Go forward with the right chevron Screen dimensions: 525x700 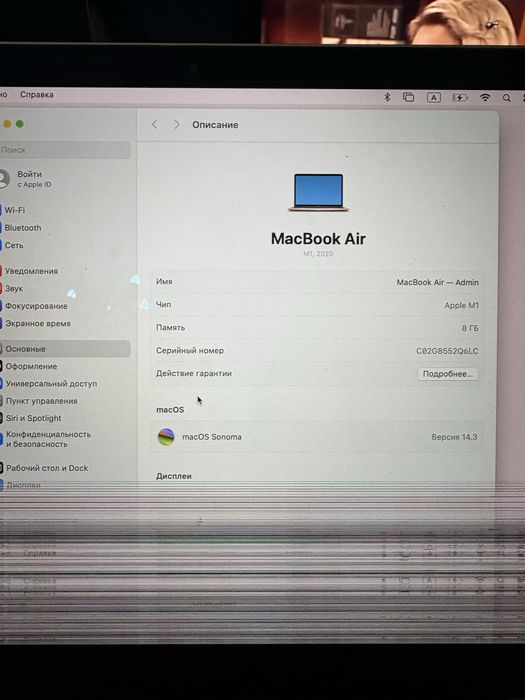click(x=177, y=125)
